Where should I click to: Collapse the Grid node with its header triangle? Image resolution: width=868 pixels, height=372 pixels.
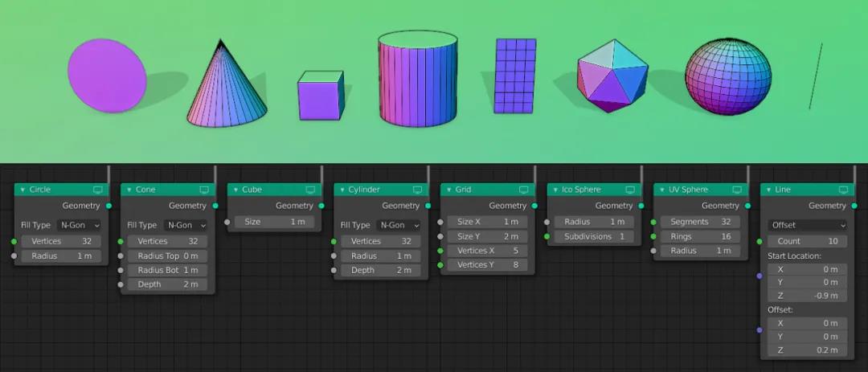[x=449, y=190]
